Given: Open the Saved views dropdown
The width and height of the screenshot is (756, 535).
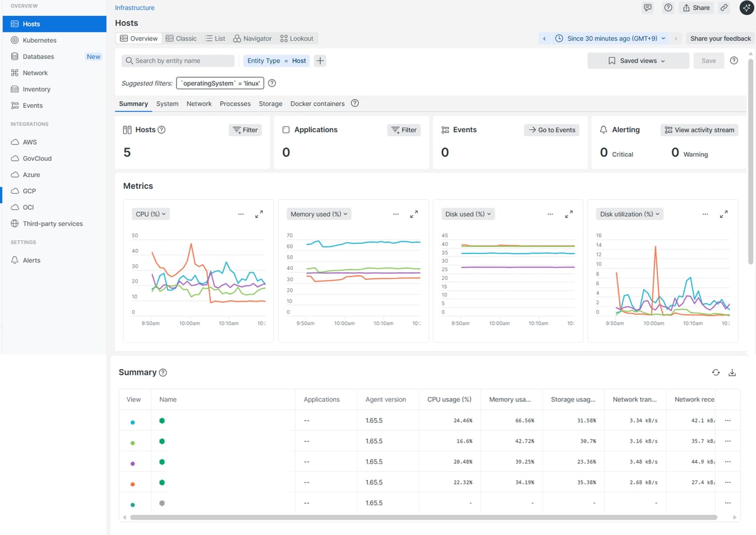Looking at the screenshot, I should tap(638, 61).
